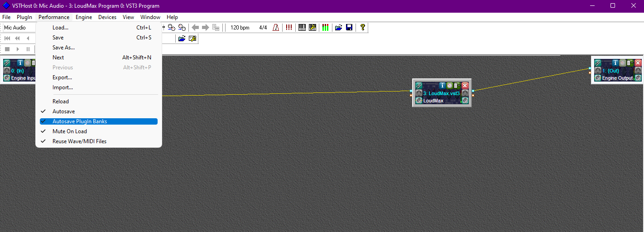Click the 3: LoudMax.vst3 node title
Screen dimensions: 644x232
pos(442,93)
